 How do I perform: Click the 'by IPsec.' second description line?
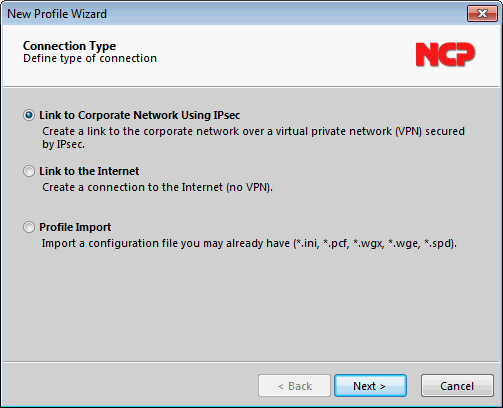click(63, 144)
